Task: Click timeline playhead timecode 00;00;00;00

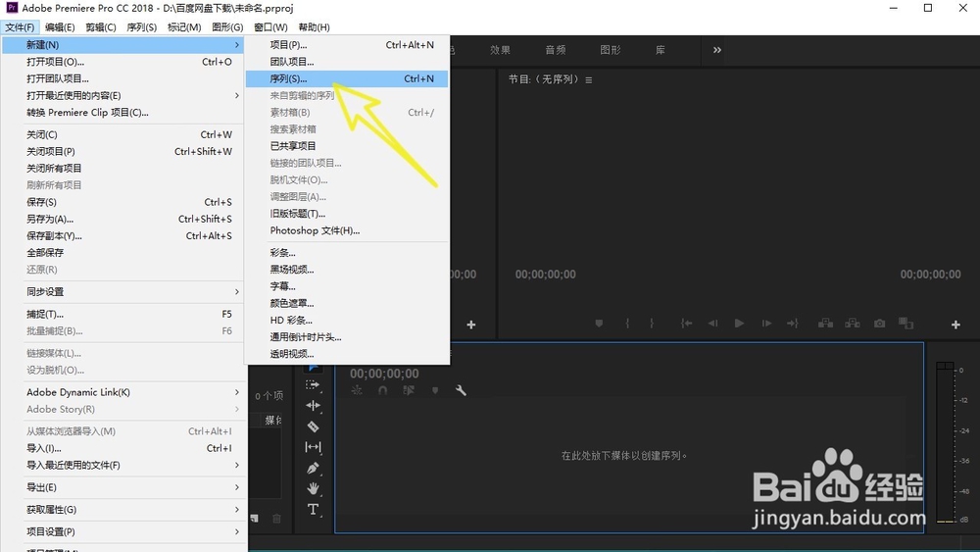Action: 384,374
